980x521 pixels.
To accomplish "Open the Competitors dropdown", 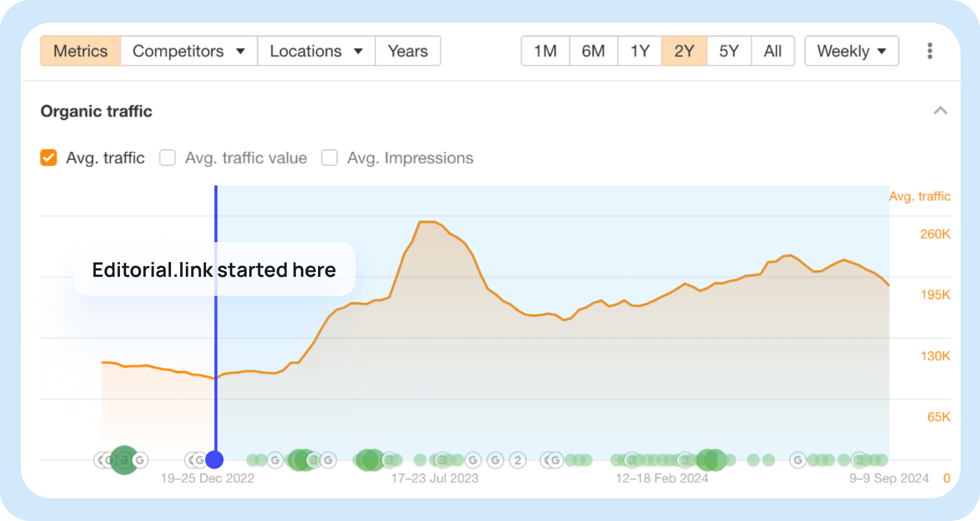I will tap(189, 51).
